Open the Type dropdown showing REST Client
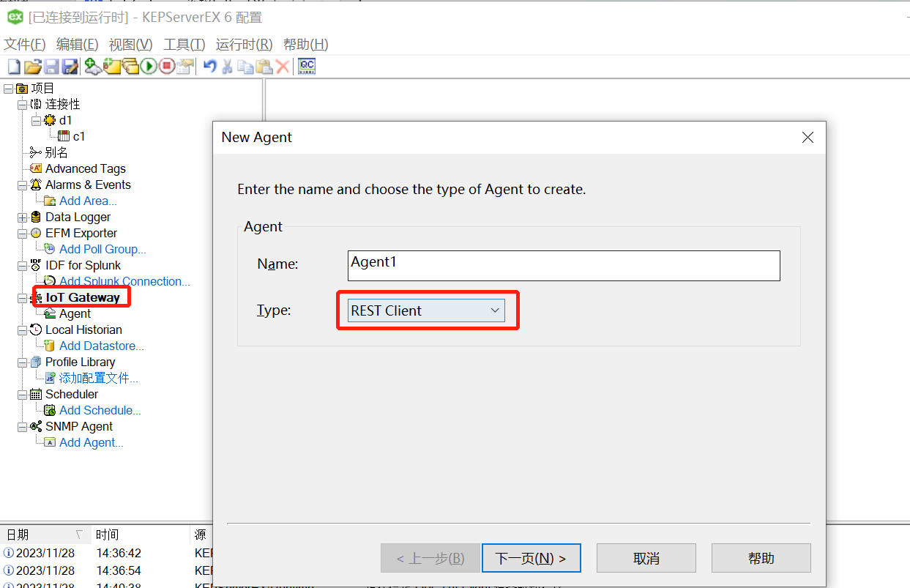The height and width of the screenshot is (588, 910). point(427,310)
